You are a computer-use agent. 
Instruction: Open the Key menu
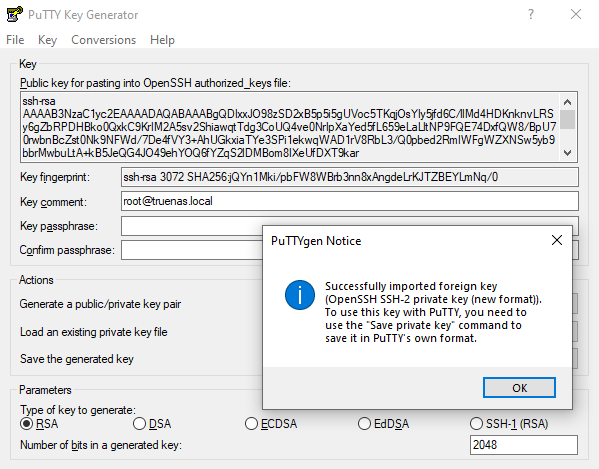point(47,40)
